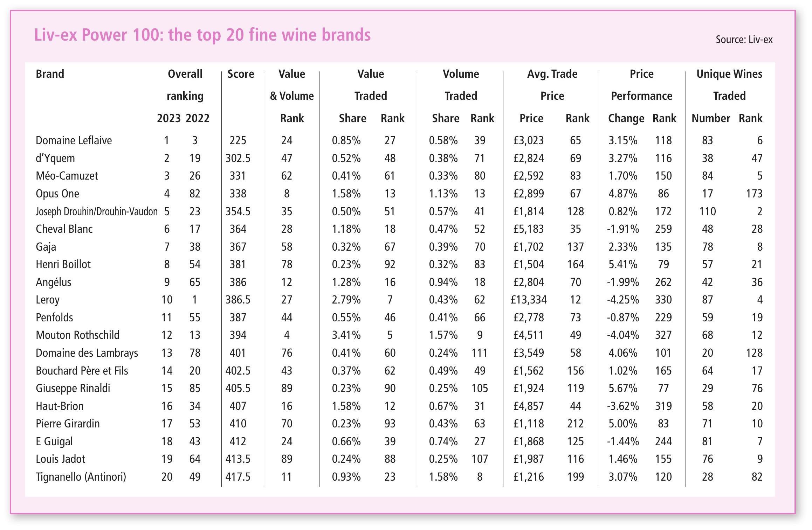Click Mouton Rothschild's 3.41% value share

pos(346,335)
